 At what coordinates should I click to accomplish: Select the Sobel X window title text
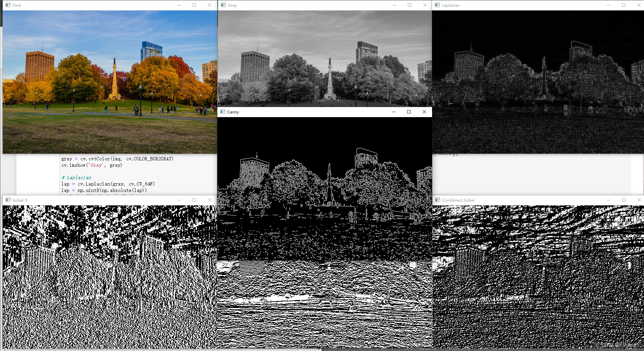pyautogui.click(x=20, y=200)
